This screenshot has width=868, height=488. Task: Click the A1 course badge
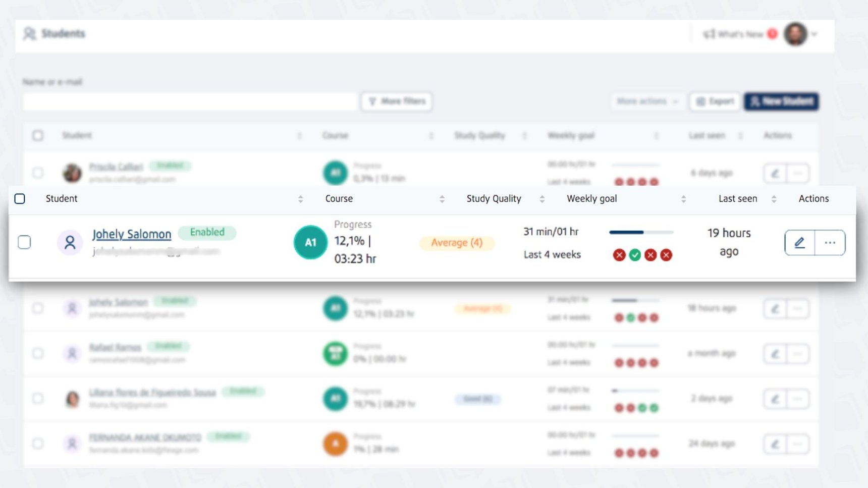[x=310, y=242]
